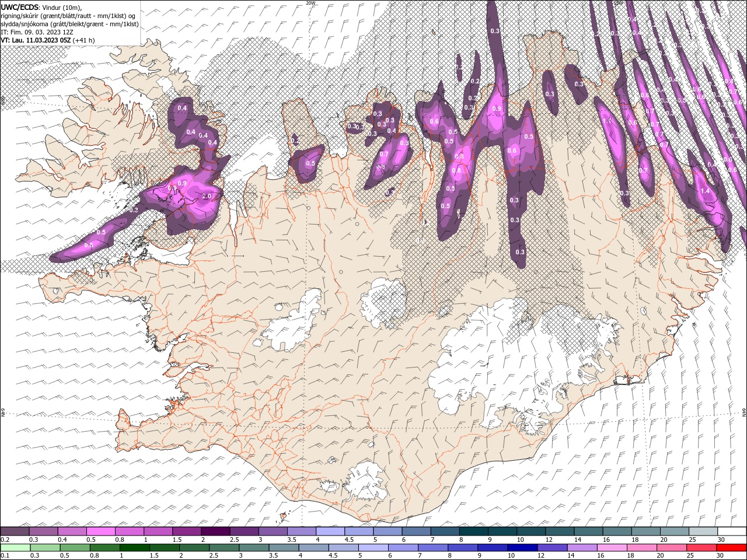Click the 'slydda/snjókoma' legend description line

[70, 24]
